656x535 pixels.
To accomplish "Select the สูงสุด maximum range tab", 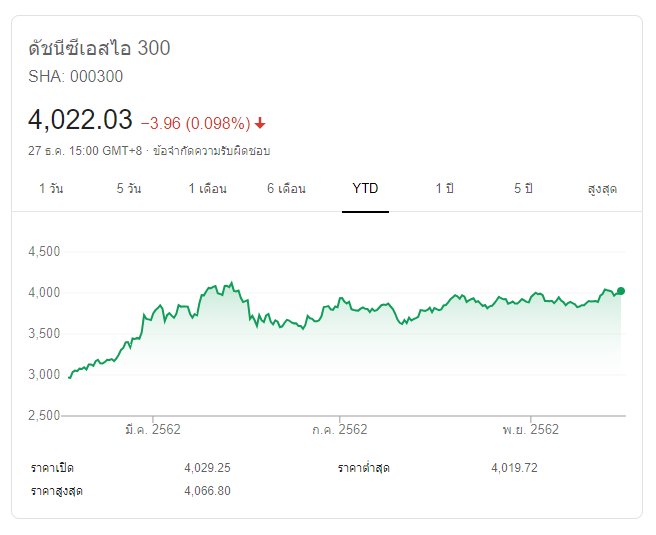I will pos(602,188).
